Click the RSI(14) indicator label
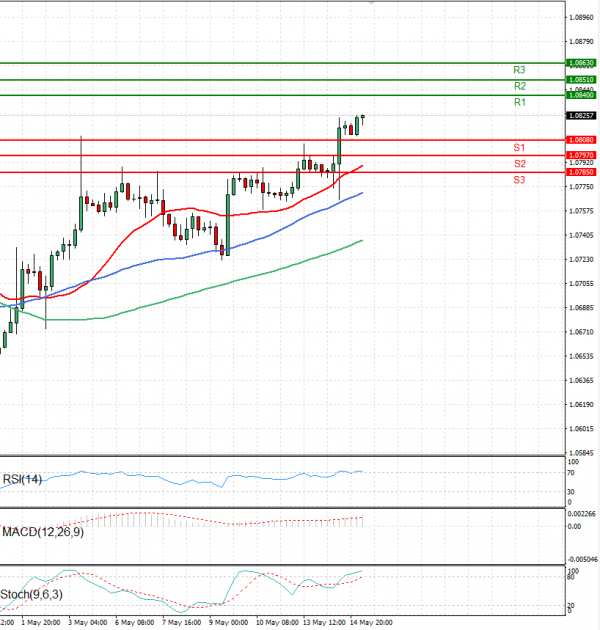This screenshot has height=630, width=600. click(x=22, y=479)
